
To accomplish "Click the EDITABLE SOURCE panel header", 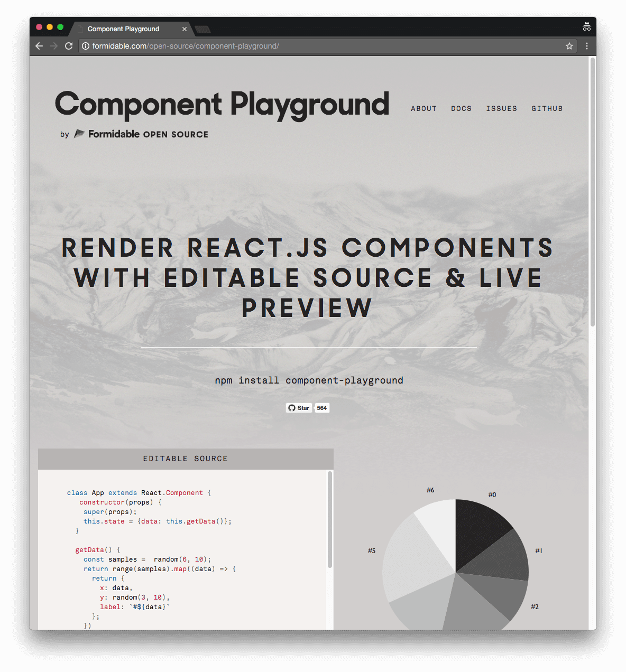I will pos(186,459).
